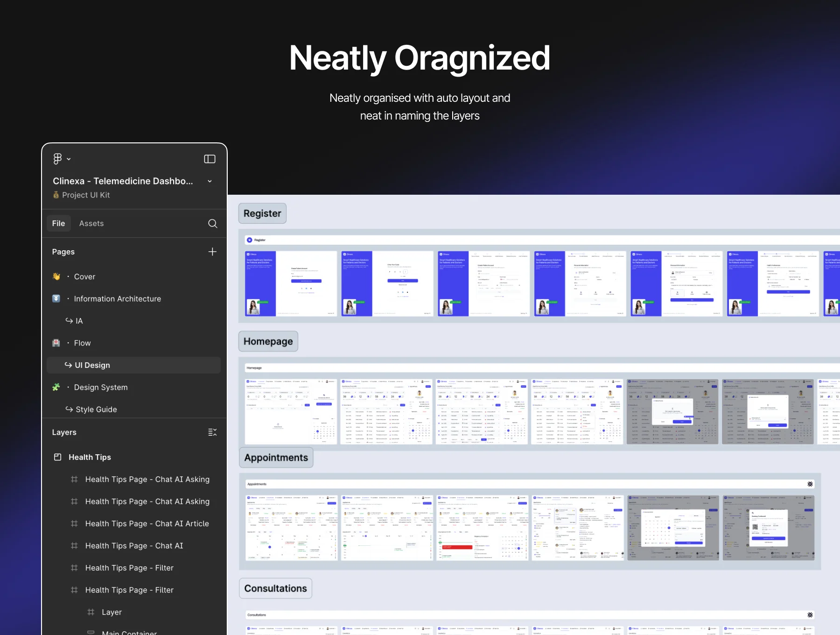
Task: Click the frame icon beside Layer
Action: coord(91,612)
